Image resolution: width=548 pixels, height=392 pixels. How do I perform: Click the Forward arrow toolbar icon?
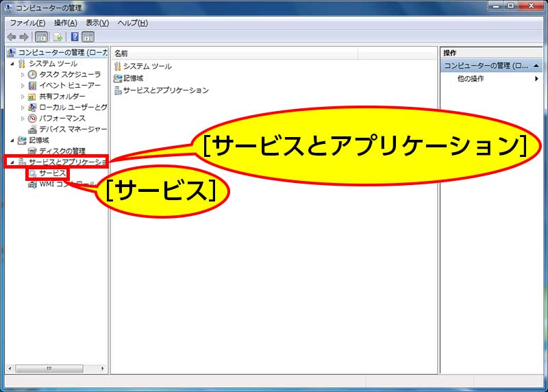(24, 37)
